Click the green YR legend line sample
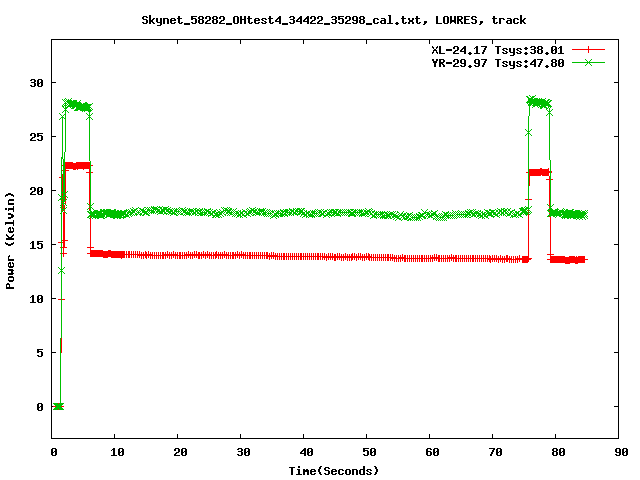 pos(588,62)
